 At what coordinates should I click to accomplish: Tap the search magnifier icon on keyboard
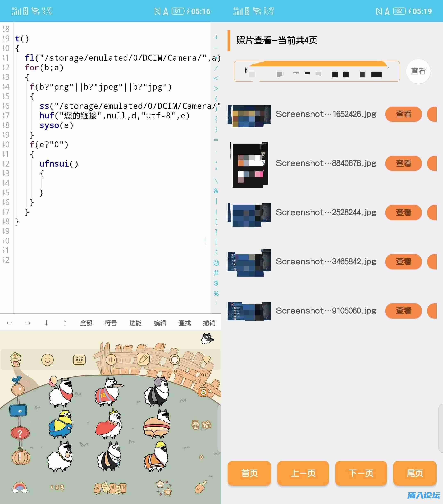175,360
